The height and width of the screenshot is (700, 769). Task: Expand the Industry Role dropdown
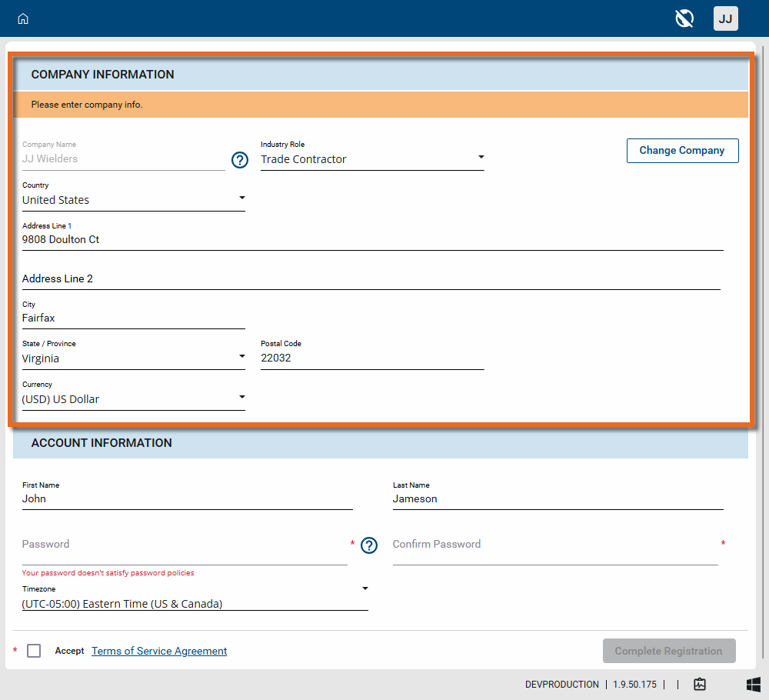click(372, 159)
